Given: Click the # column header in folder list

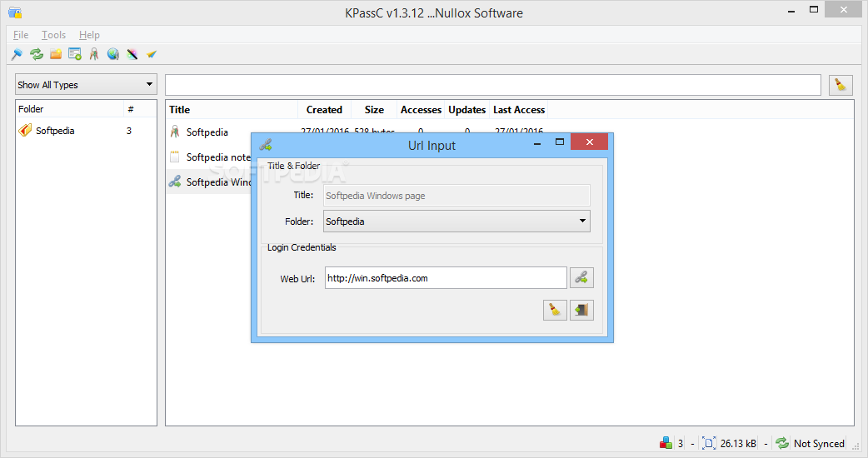Looking at the screenshot, I should [140, 109].
